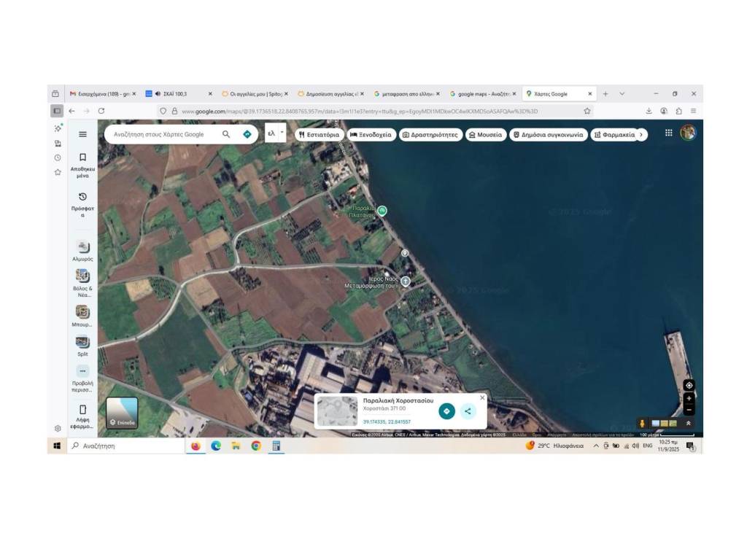Viewport: 747px width, 560px height.
Task: Click the show my location button
Action: tap(689, 385)
